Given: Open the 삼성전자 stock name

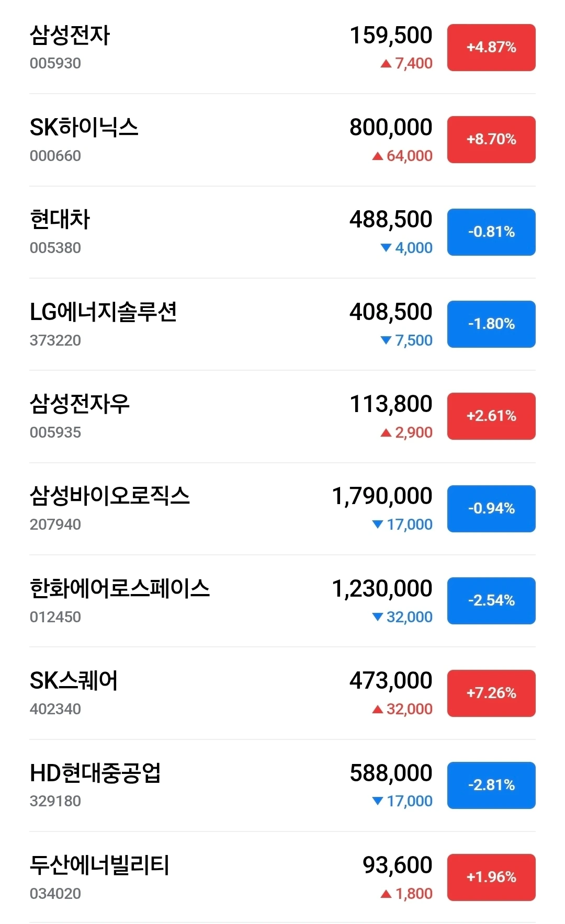Looking at the screenshot, I should pyautogui.click(x=70, y=36).
